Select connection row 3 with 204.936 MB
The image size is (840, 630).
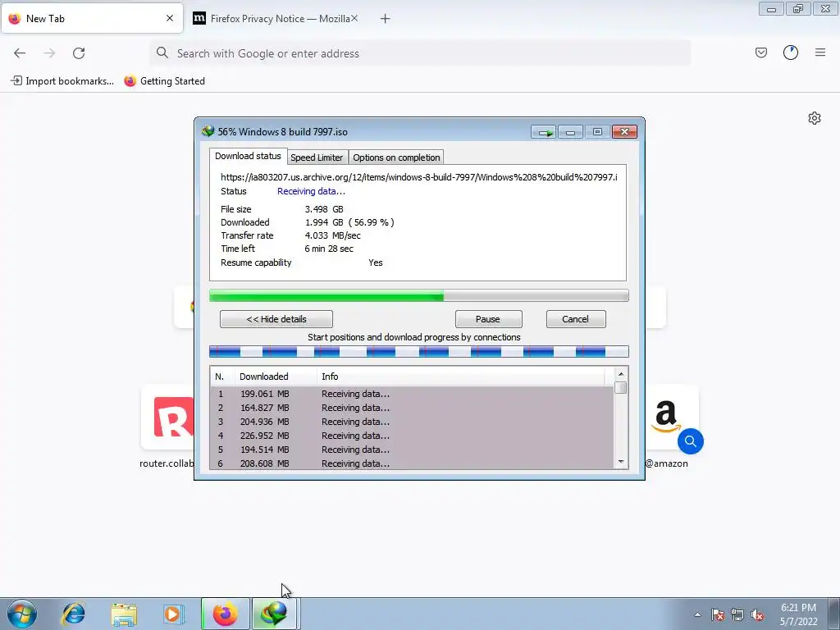pyautogui.click(x=412, y=422)
